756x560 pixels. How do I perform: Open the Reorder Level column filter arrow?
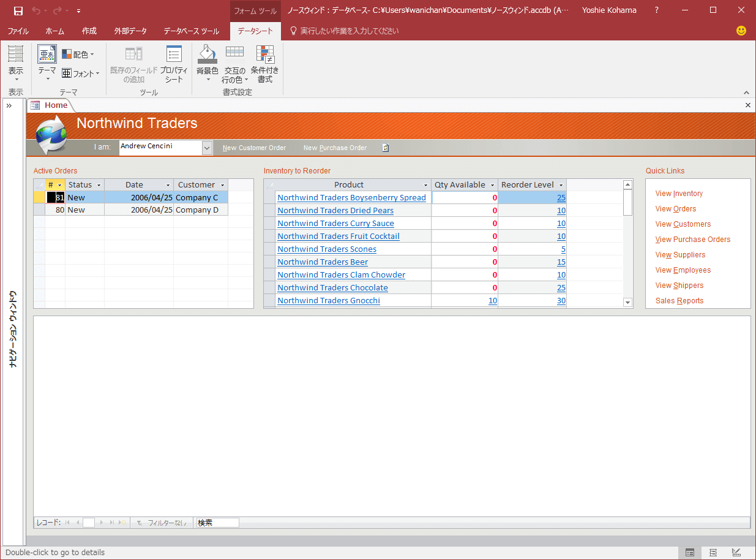point(561,185)
